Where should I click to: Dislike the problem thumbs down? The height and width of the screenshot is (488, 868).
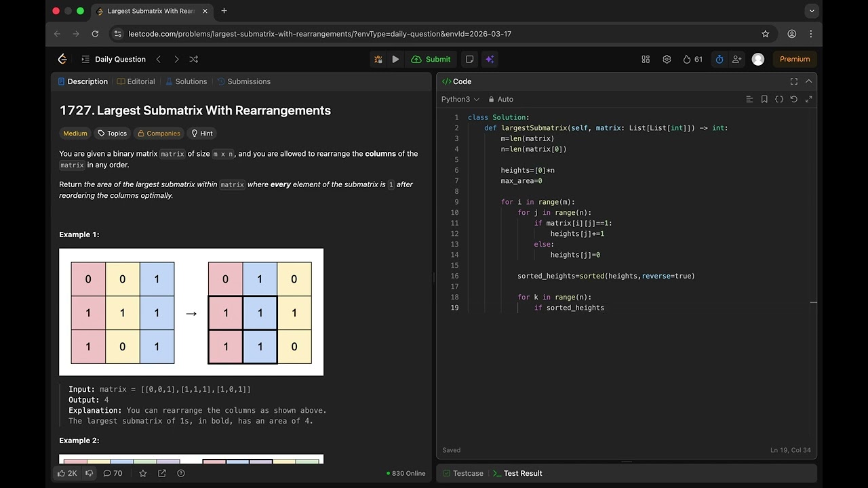click(89, 473)
